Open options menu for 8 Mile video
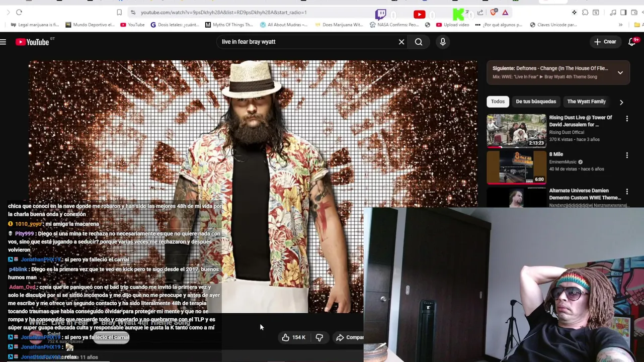The height and width of the screenshot is (362, 644). pos(627,155)
